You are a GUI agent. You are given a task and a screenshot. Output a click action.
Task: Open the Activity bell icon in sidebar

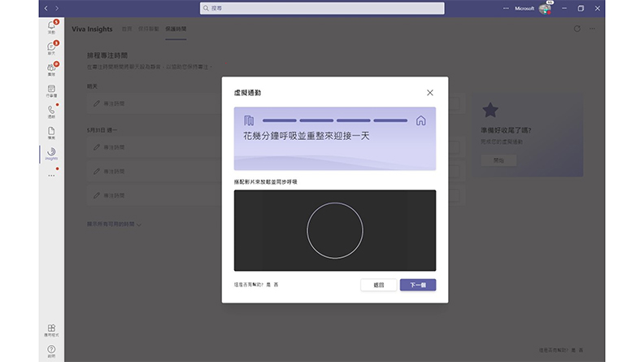click(x=51, y=27)
